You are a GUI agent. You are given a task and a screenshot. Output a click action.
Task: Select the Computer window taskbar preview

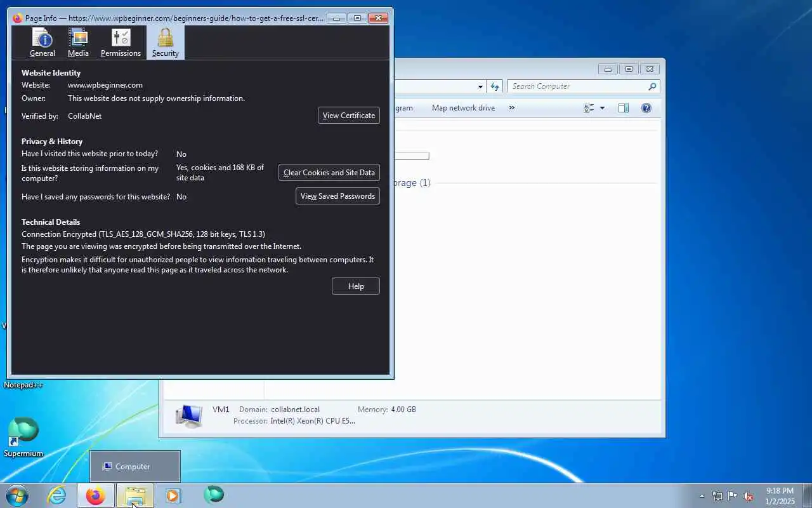(135, 467)
